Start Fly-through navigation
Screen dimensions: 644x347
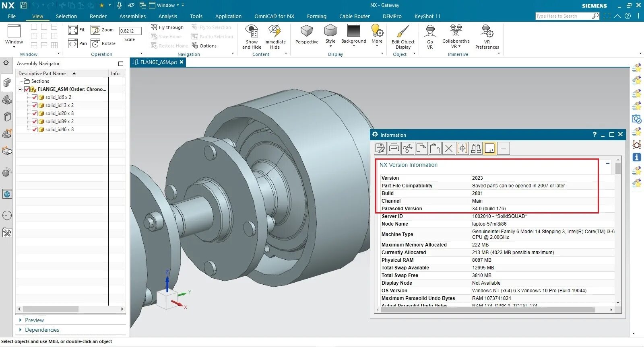click(167, 27)
